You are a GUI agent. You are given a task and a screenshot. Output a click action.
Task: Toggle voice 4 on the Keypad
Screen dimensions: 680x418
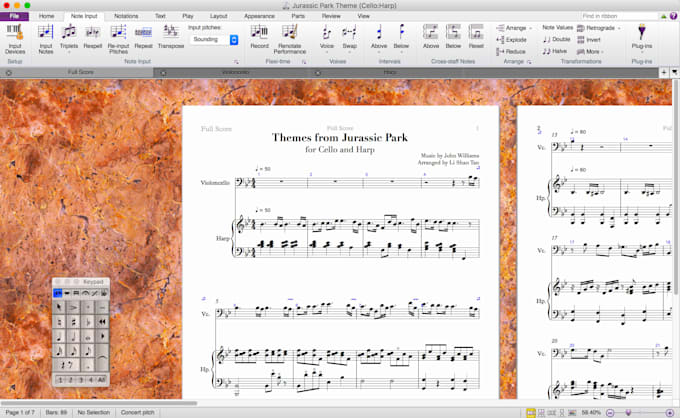point(90,380)
